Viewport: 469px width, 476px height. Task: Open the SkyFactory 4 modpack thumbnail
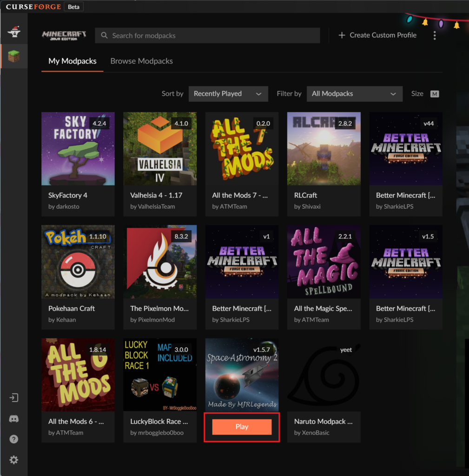[78, 149]
